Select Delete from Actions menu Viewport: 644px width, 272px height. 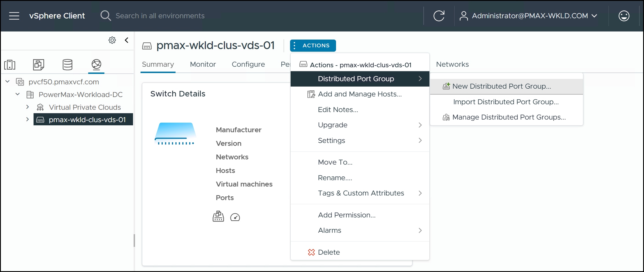pyautogui.click(x=360, y=252)
